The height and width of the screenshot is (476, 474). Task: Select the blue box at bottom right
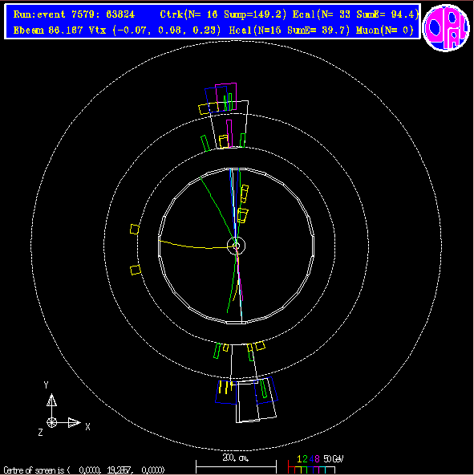pos(265,390)
